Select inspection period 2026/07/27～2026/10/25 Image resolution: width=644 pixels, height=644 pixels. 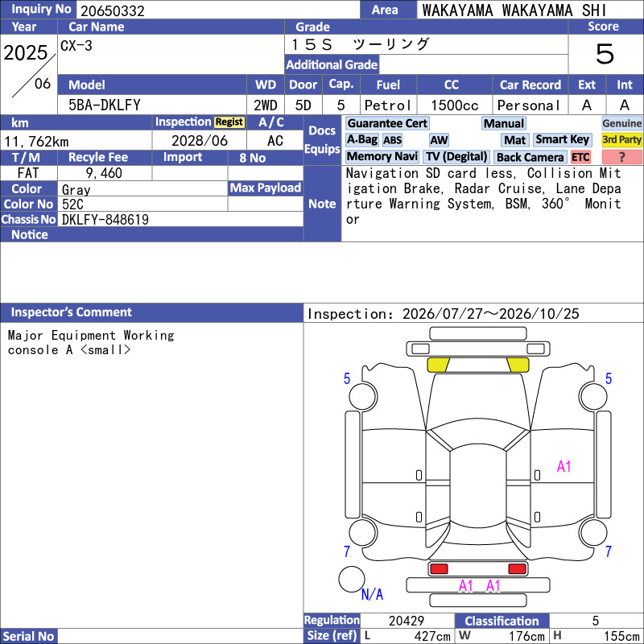(x=490, y=314)
